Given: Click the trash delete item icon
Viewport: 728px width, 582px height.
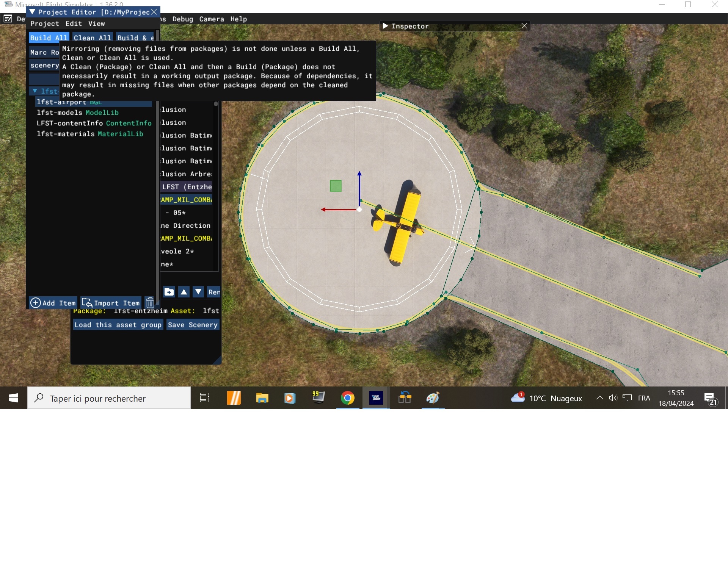Looking at the screenshot, I should 150,302.
